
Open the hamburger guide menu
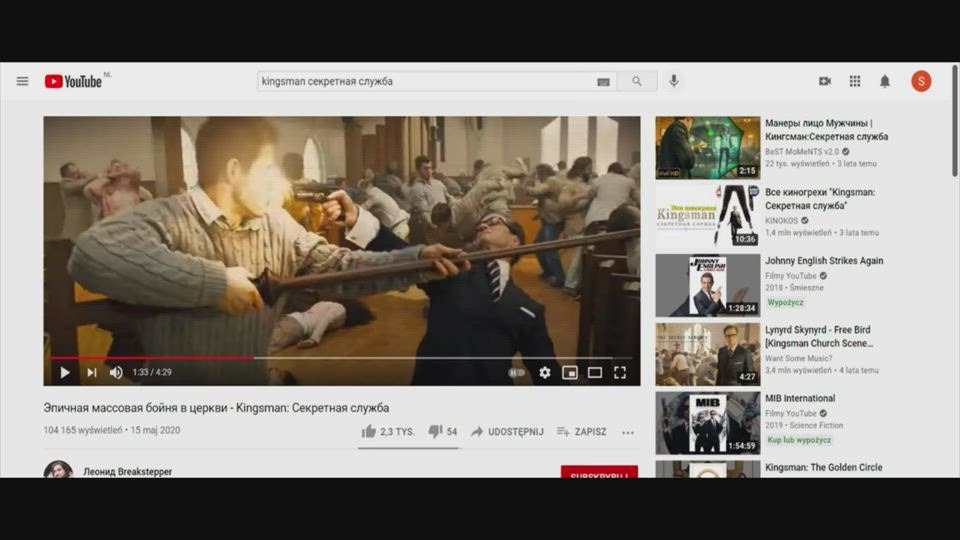[22, 81]
